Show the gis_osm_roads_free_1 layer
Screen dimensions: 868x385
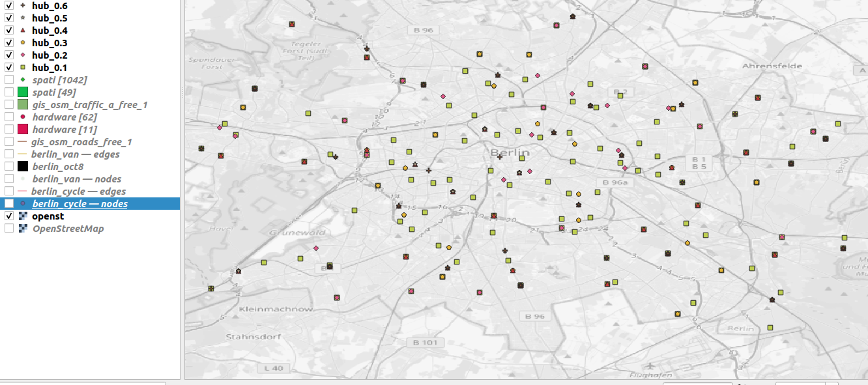pos(9,142)
